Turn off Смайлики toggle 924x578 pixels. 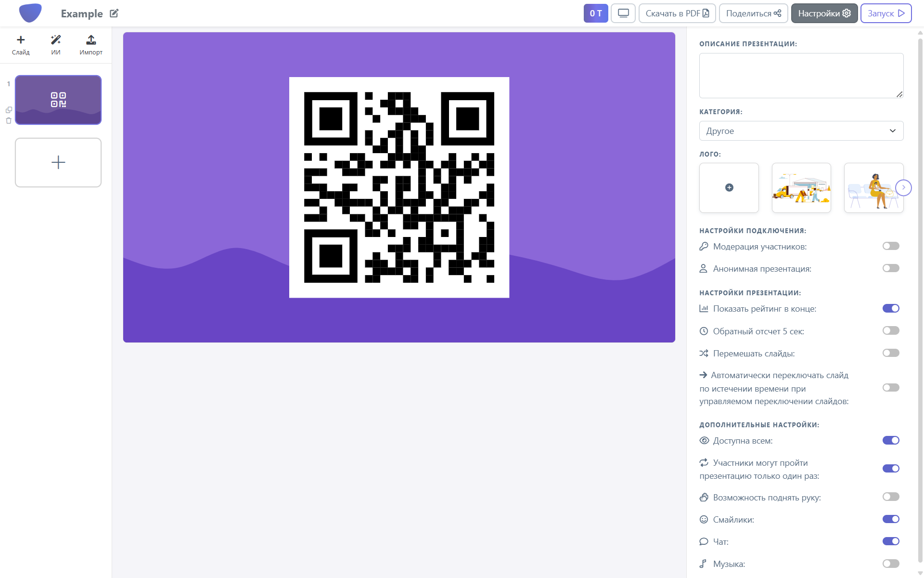891,519
